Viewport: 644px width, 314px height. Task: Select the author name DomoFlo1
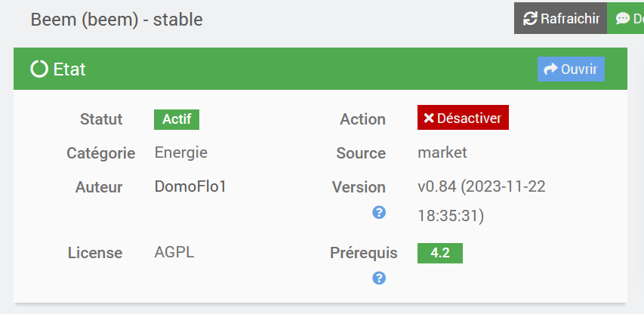click(x=190, y=186)
